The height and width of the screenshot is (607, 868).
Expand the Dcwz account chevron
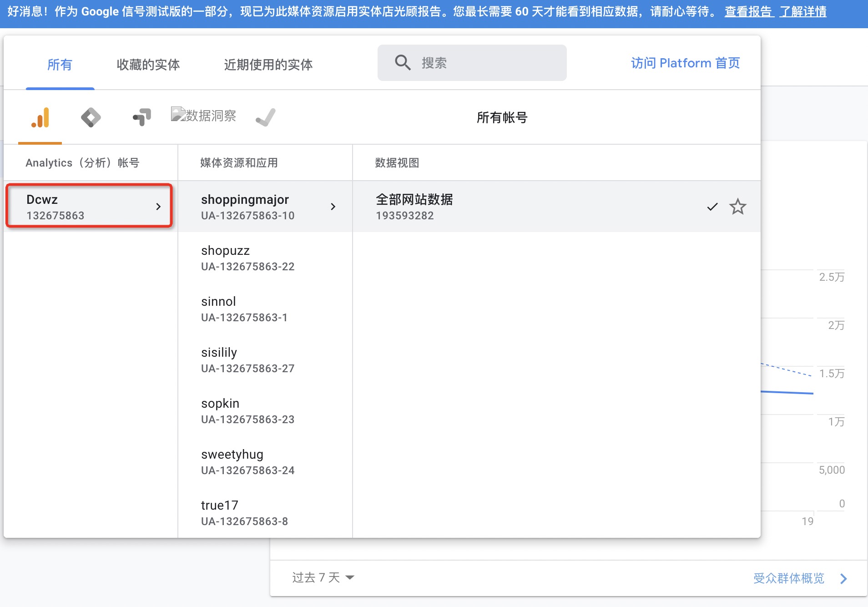pyautogui.click(x=158, y=207)
